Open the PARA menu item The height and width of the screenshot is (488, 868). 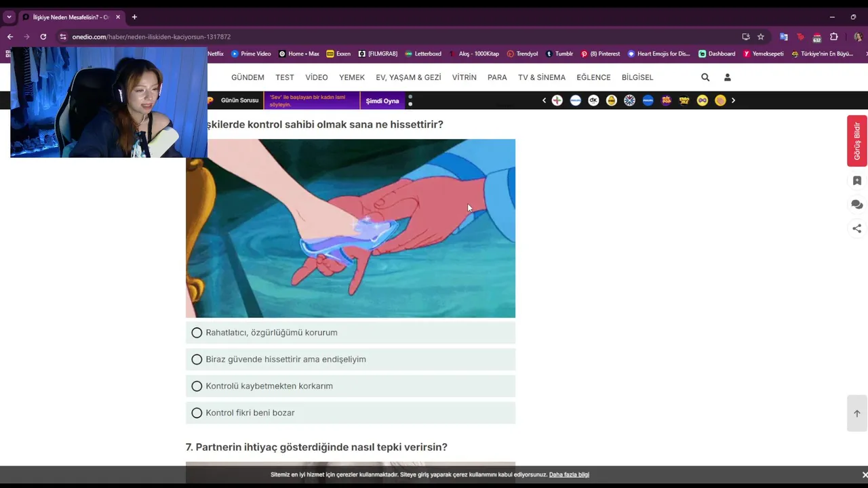pos(497,77)
